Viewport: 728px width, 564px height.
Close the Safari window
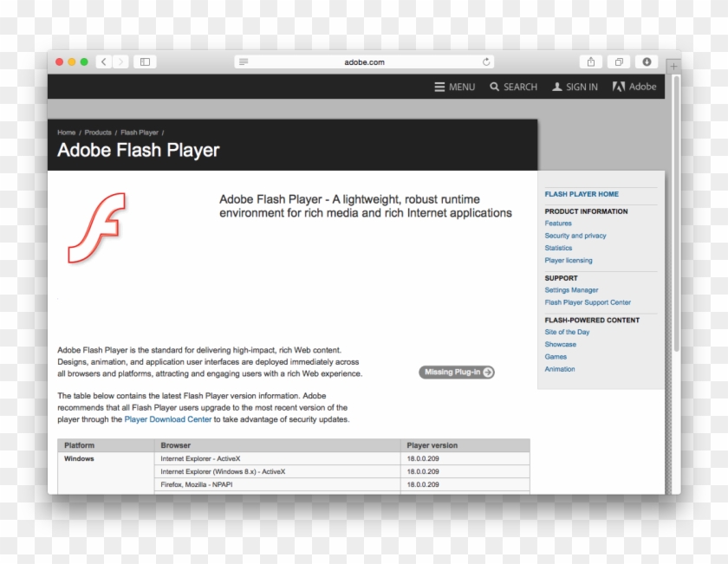pyautogui.click(x=60, y=62)
